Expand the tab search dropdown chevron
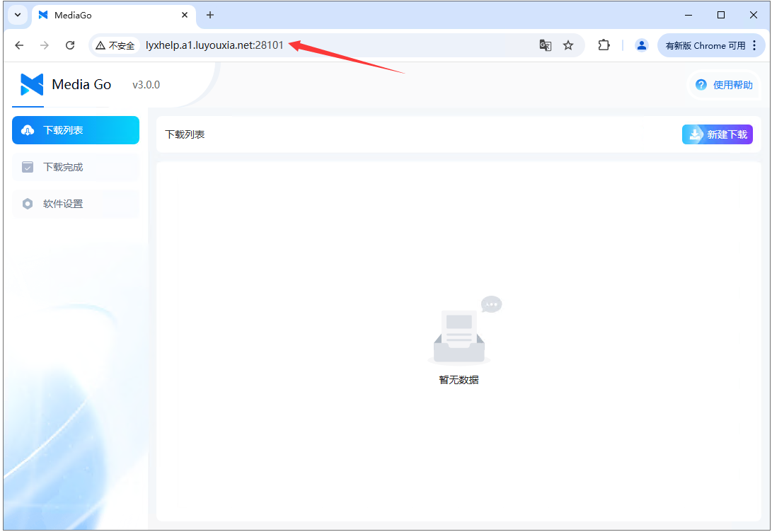 pos(18,15)
